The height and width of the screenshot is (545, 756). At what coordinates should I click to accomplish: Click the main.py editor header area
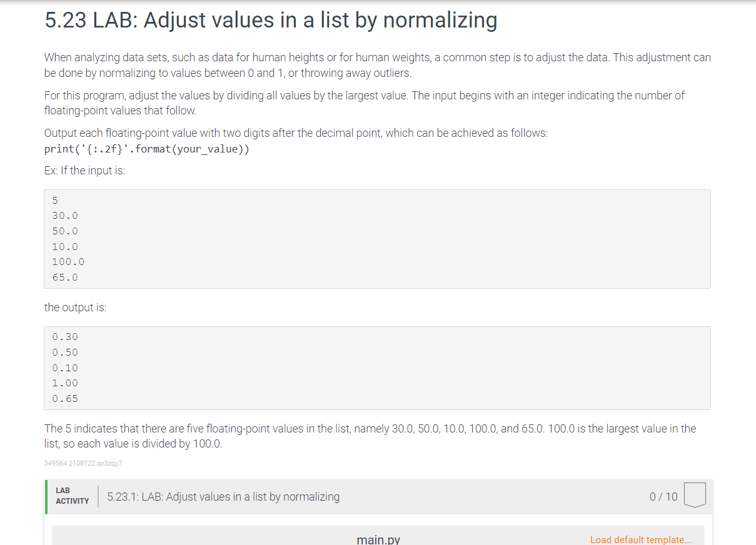(378, 536)
